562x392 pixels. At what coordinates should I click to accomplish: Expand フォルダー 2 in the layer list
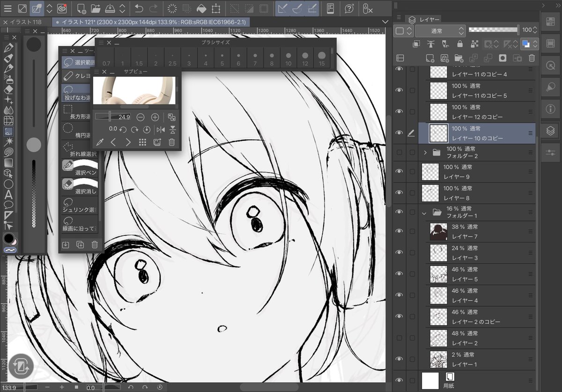pyautogui.click(x=425, y=152)
